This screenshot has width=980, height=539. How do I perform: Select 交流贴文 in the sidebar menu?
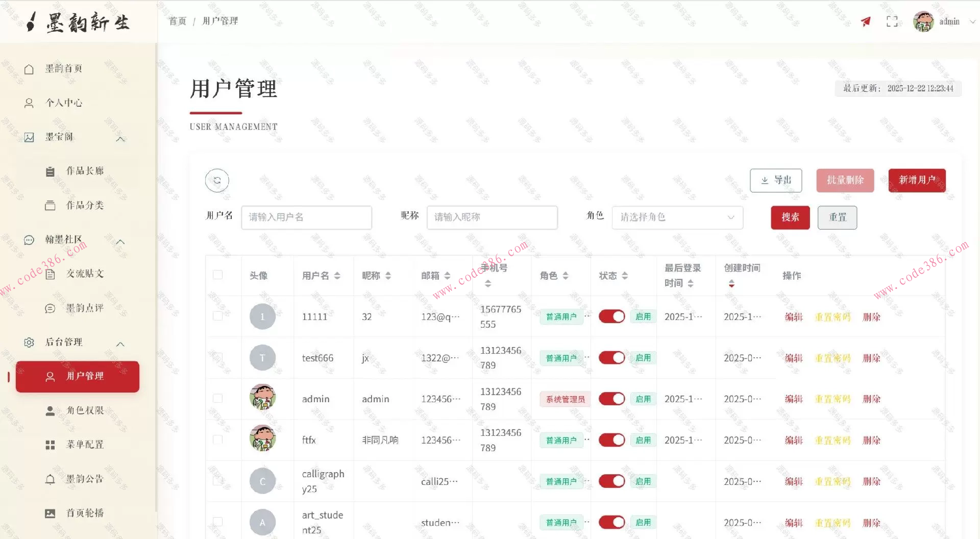[x=84, y=274]
